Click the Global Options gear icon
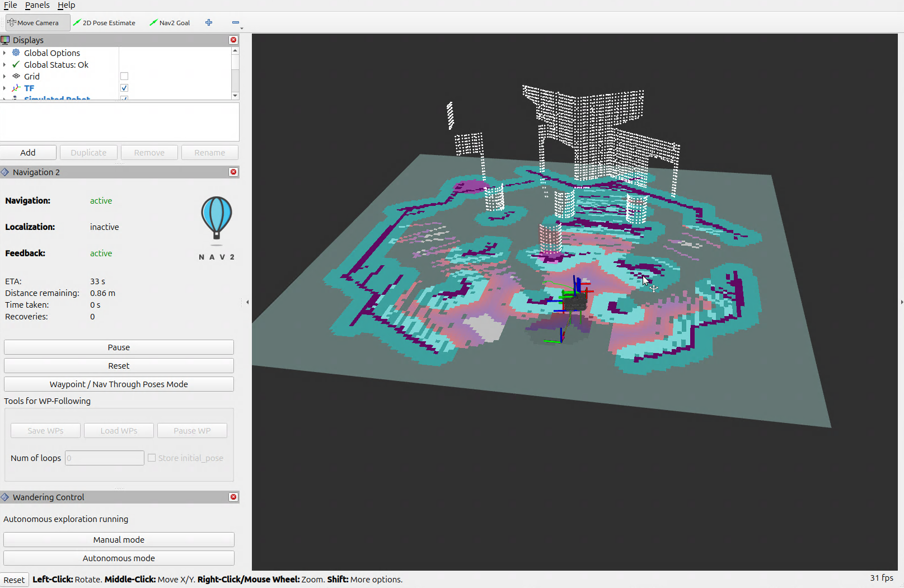Screen dimensions: 904x588 point(16,53)
